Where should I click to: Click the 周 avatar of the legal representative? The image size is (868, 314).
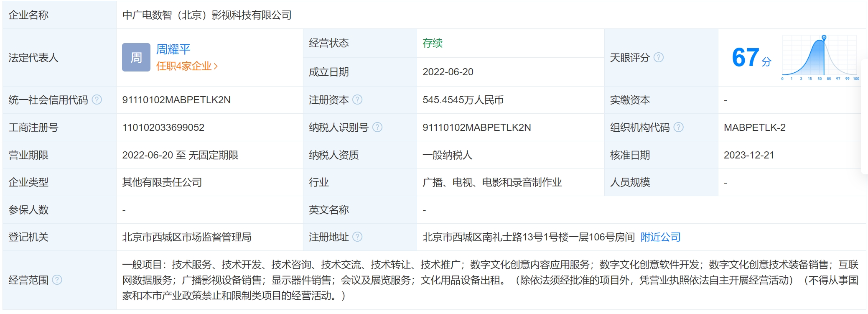coord(136,57)
